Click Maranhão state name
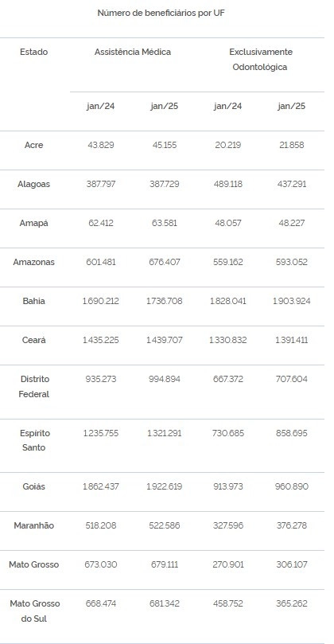 click(33, 525)
